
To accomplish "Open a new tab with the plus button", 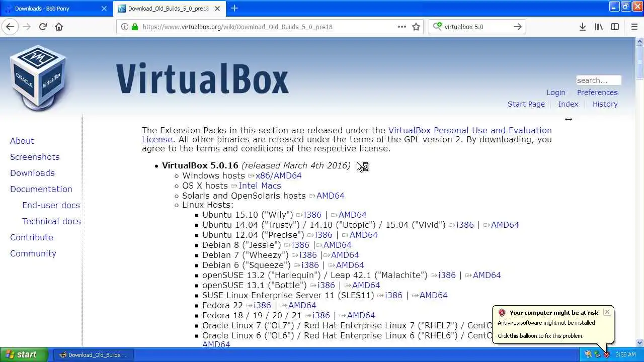I will (234, 8).
